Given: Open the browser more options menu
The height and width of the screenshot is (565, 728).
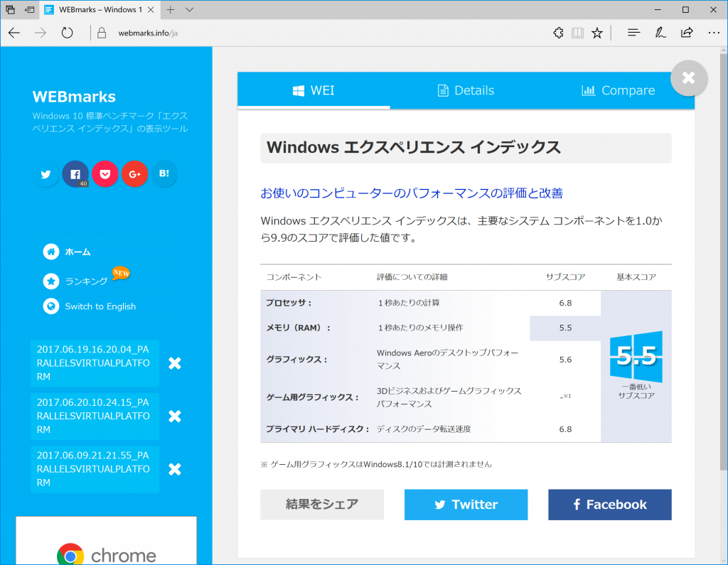Looking at the screenshot, I should click(x=714, y=33).
